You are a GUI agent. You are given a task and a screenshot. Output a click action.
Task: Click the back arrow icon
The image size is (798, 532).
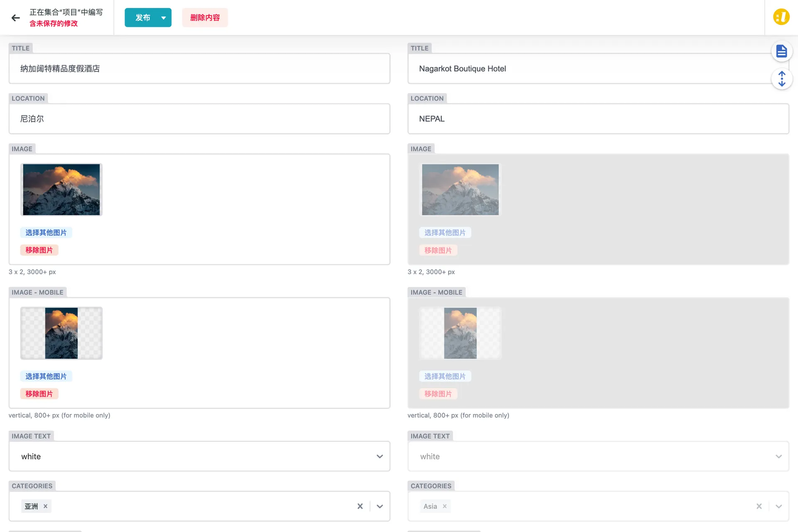pyautogui.click(x=16, y=18)
